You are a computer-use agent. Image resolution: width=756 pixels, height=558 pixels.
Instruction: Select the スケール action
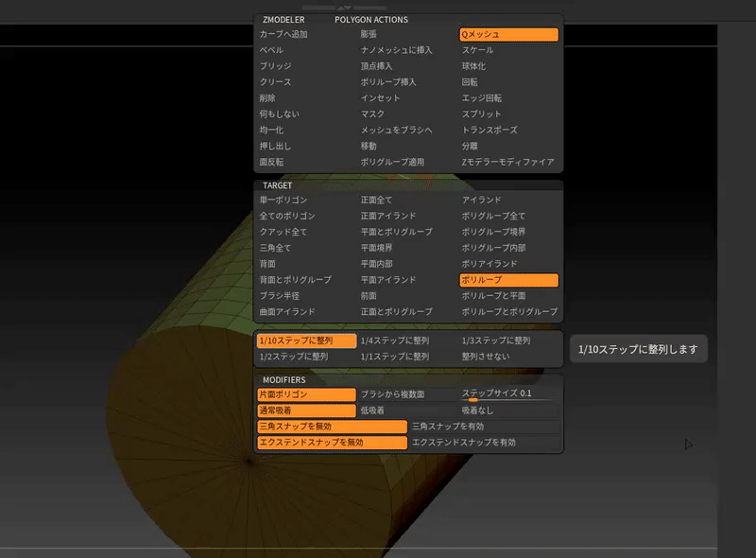478,50
